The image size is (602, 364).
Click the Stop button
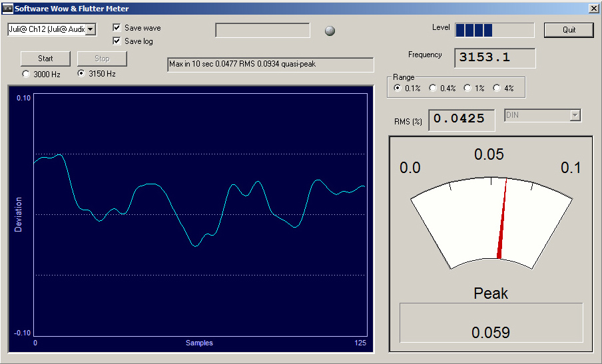pos(102,59)
